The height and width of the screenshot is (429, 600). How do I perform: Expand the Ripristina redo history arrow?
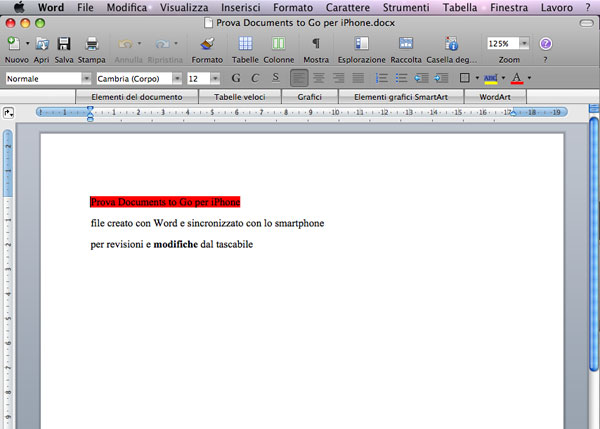(176, 44)
